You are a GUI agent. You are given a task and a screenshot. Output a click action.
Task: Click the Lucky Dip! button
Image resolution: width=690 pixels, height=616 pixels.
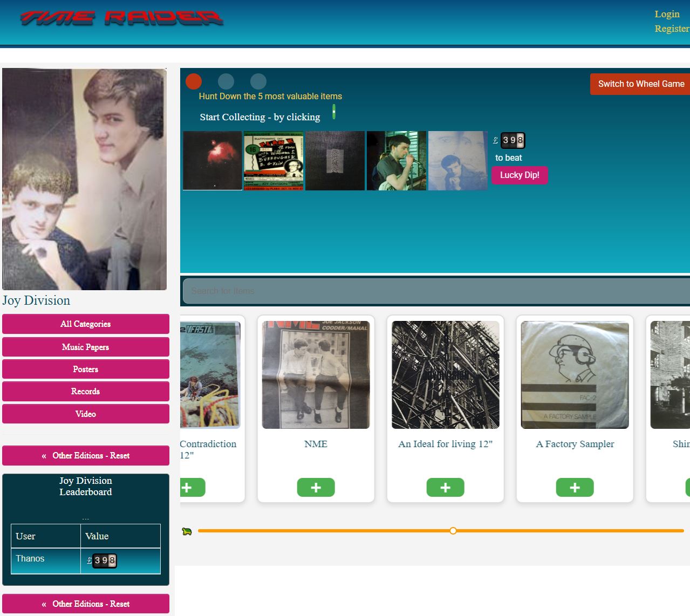(x=520, y=175)
